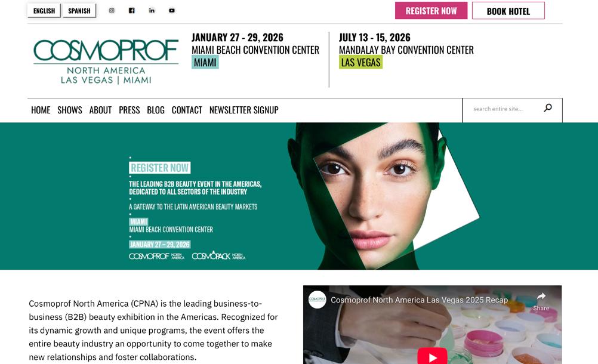Open the About menu item
Viewport: 598px width, 364px height.
click(x=100, y=110)
